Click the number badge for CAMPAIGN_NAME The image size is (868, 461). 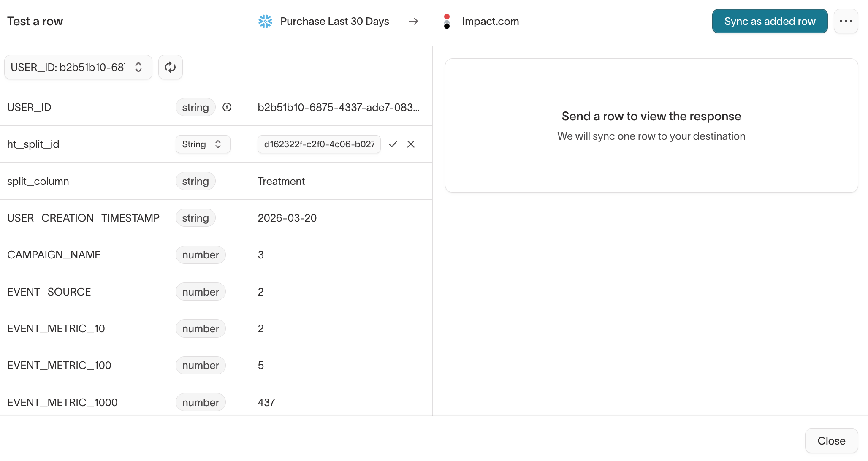pos(201,255)
